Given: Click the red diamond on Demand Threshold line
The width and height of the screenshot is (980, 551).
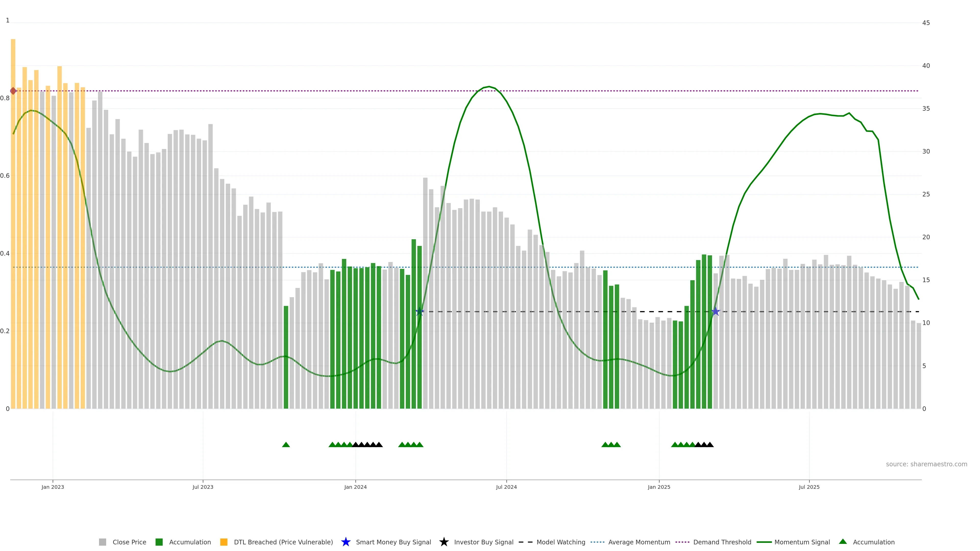Looking at the screenshot, I should [x=13, y=91].
